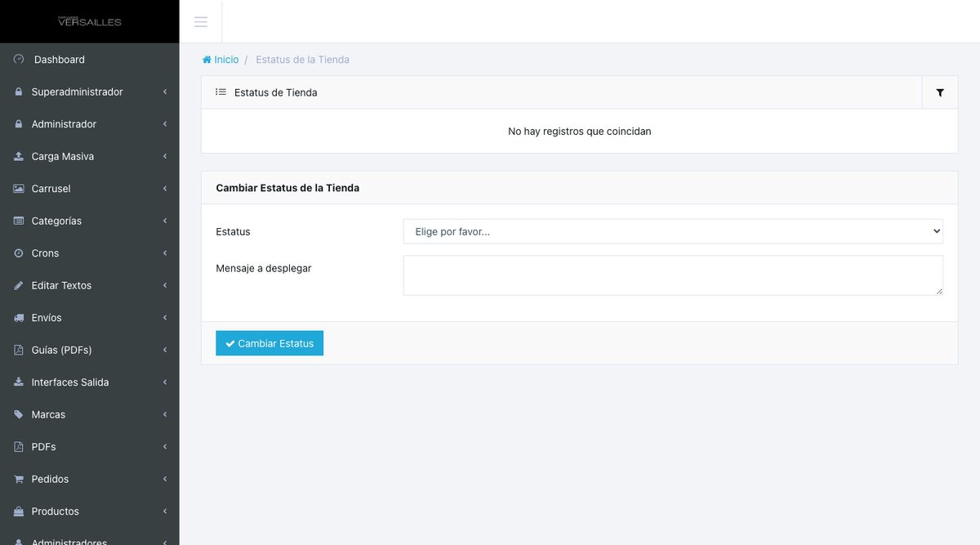Expand the Superadministrador submenu chevron
The height and width of the screenshot is (545, 980).
(x=165, y=92)
